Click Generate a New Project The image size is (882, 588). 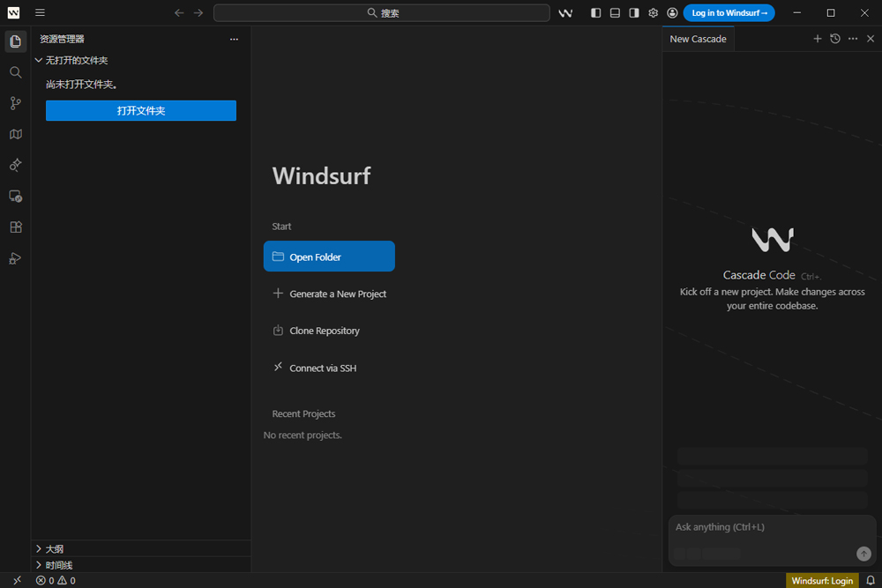coord(329,294)
